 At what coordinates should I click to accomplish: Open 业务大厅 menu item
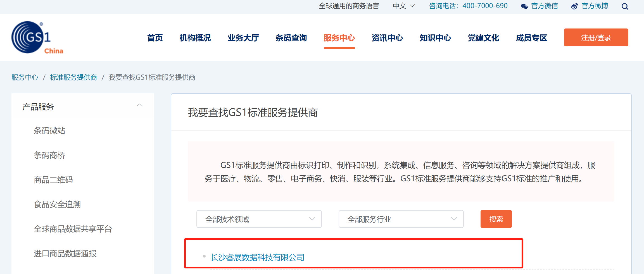coord(243,38)
